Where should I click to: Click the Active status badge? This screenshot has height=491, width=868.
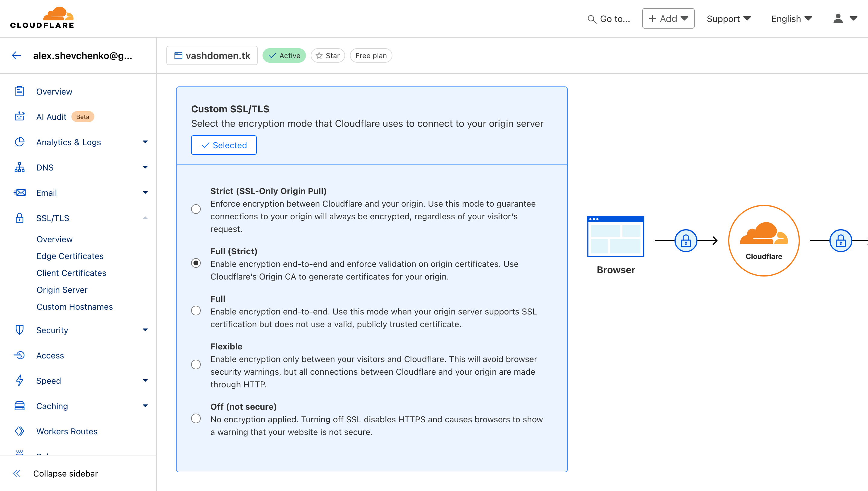284,55
